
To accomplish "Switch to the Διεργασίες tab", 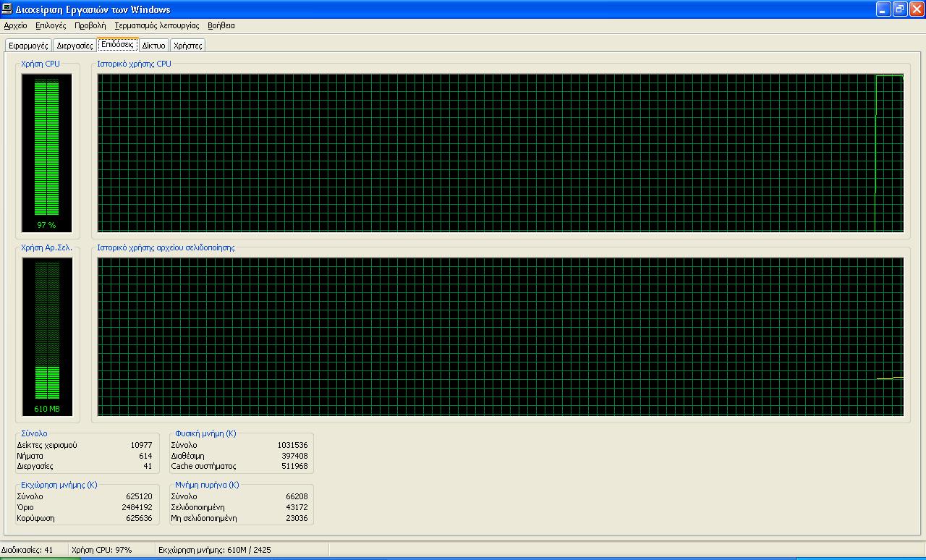I will pyautogui.click(x=75, y=46).
